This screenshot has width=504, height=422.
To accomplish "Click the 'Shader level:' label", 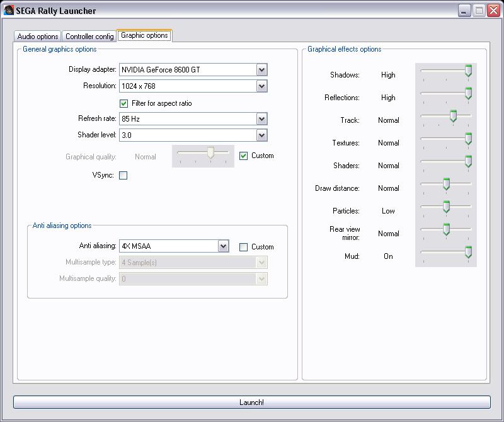I will tap(97, 135).
